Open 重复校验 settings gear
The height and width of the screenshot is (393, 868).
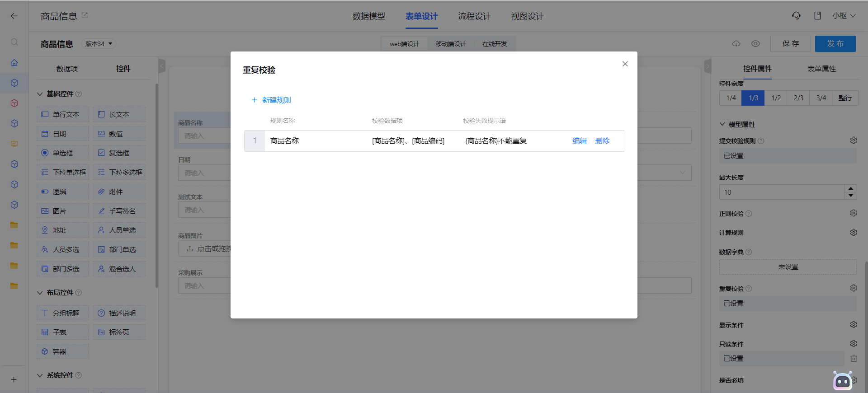854,288
